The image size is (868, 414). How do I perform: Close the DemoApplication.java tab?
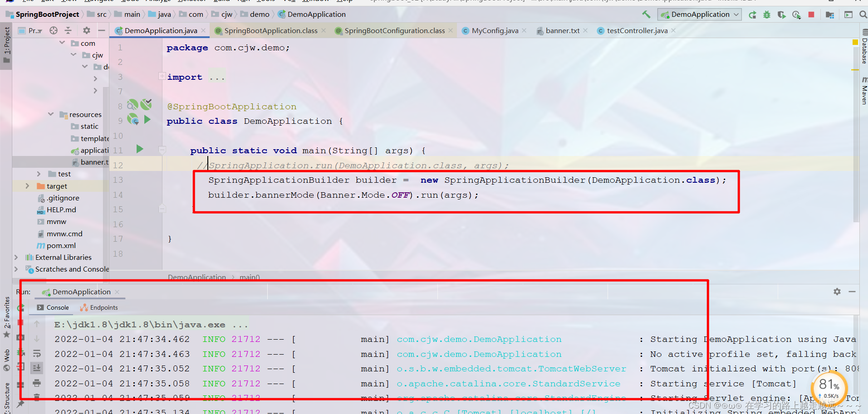[x=203, y=30]
